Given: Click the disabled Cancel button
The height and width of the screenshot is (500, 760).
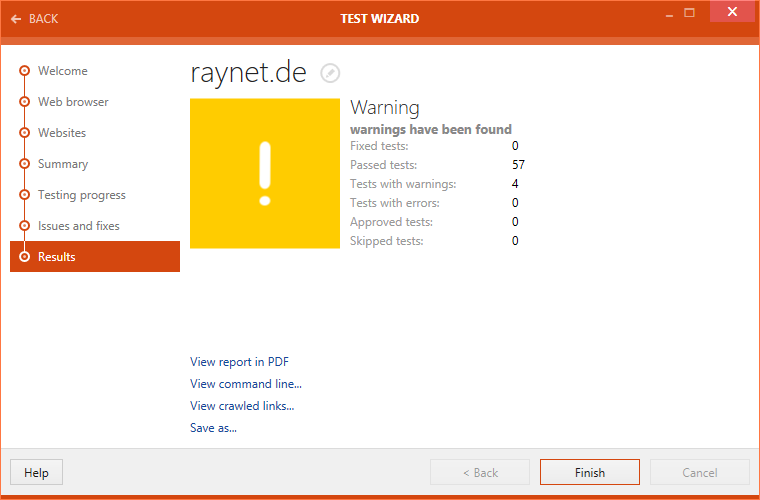Looking at the screenshot, I should point(700,472).
